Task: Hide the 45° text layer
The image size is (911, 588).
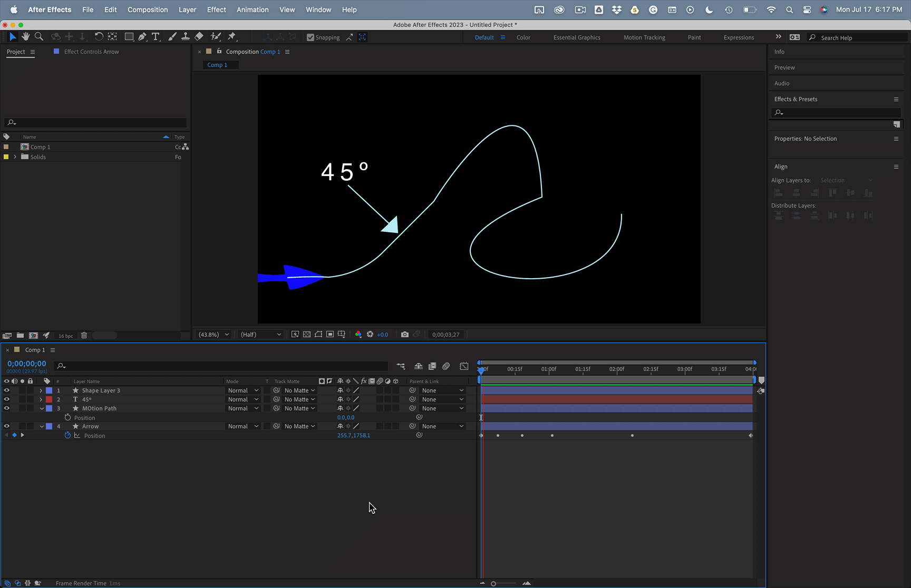Action: pyautogui.click(x=6, y=399)
